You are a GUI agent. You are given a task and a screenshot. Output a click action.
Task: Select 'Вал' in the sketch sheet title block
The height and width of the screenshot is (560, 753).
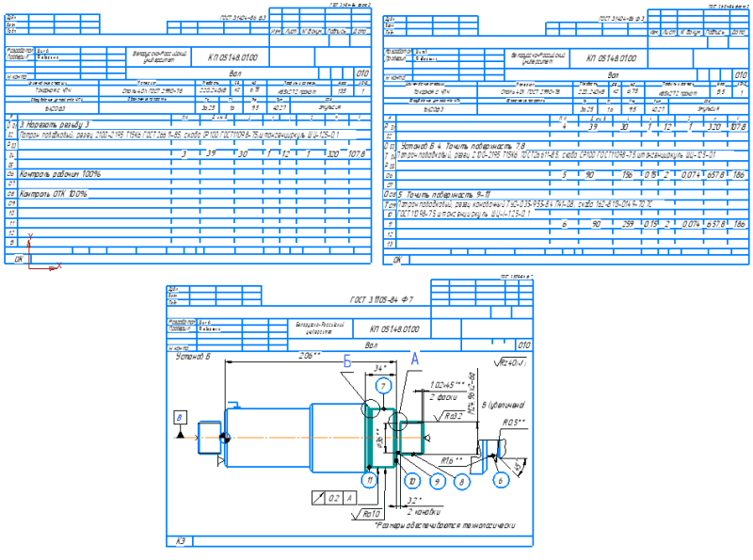tap(371, 345)
